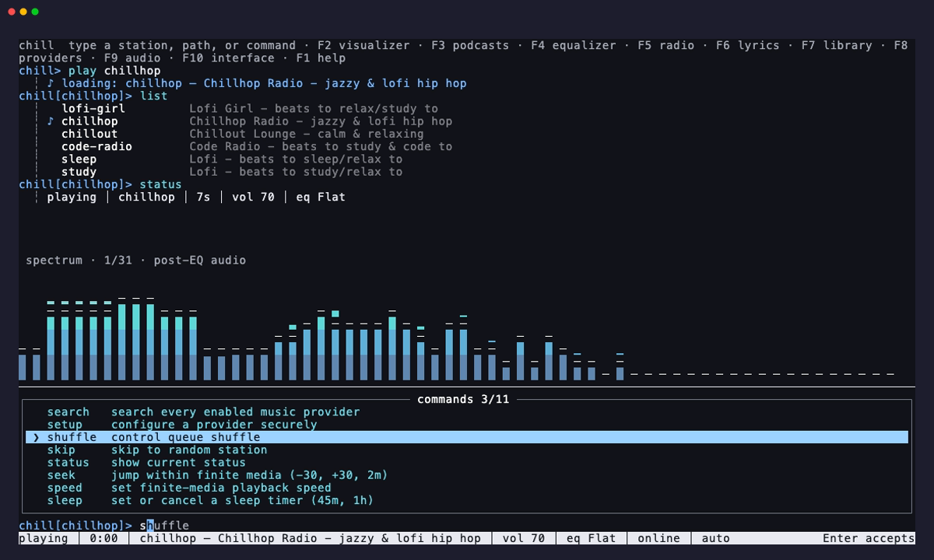The image size is (934, 560).
Task: Choose the speed command
Action: pyautogui.click(x=467, y=488)
